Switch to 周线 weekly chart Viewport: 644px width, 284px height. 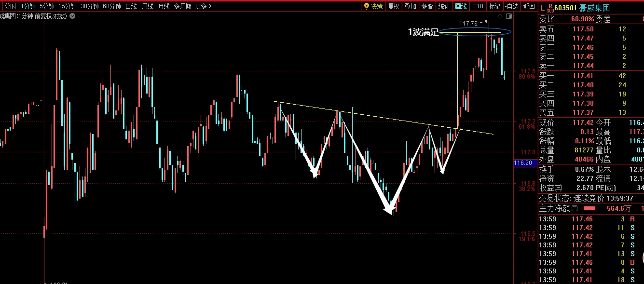[x=148, y=6]
